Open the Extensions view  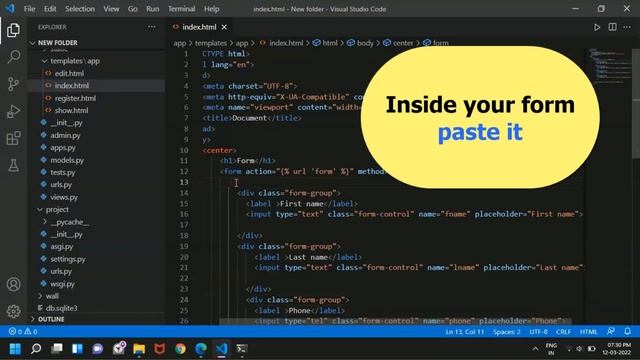tap(13, 138)
